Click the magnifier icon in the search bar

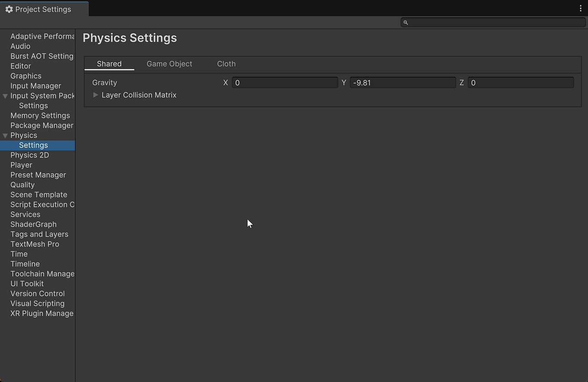[406, 22]
